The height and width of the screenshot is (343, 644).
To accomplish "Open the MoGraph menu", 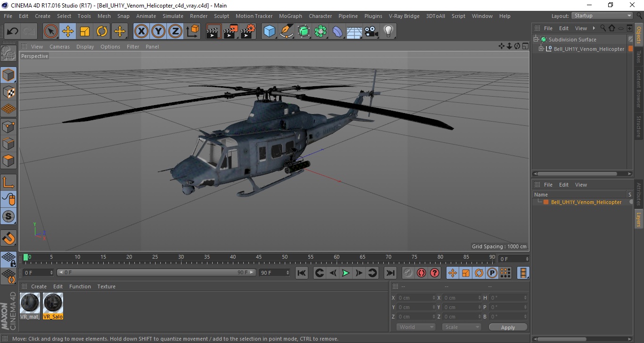I will coord(290,16).
